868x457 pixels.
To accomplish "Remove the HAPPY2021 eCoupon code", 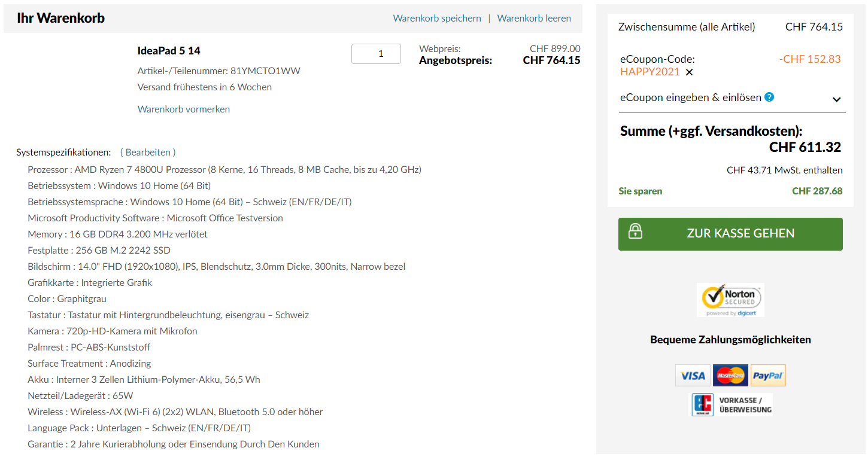I will pyautogui.click(x=689, y=72).
